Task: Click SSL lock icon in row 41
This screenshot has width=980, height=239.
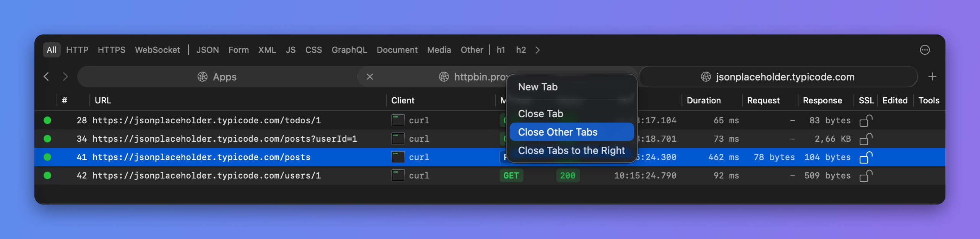Action: pyautogui.click(x=866, y=157)
